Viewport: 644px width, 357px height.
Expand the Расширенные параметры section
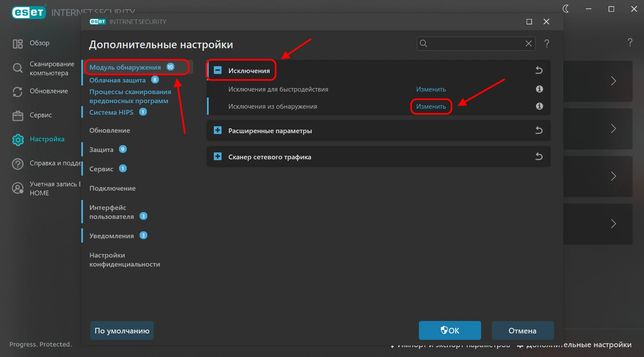(x=218, y=130)
